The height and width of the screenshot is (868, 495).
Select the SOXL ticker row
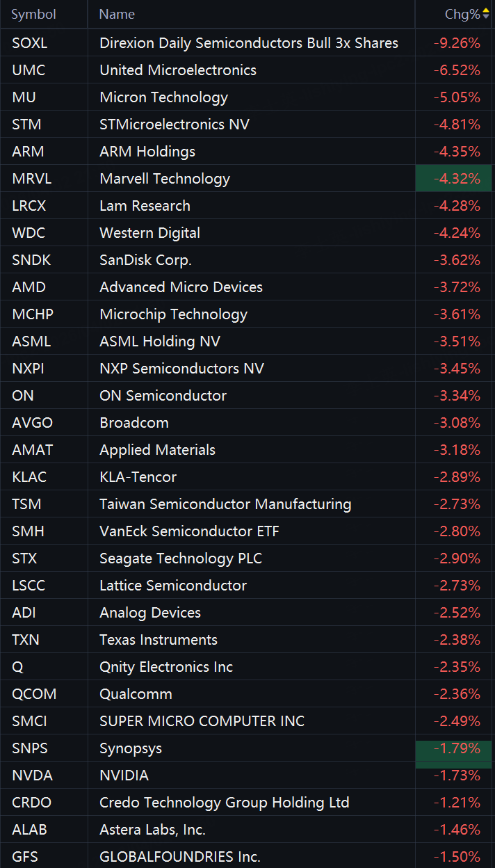[247, 43]
